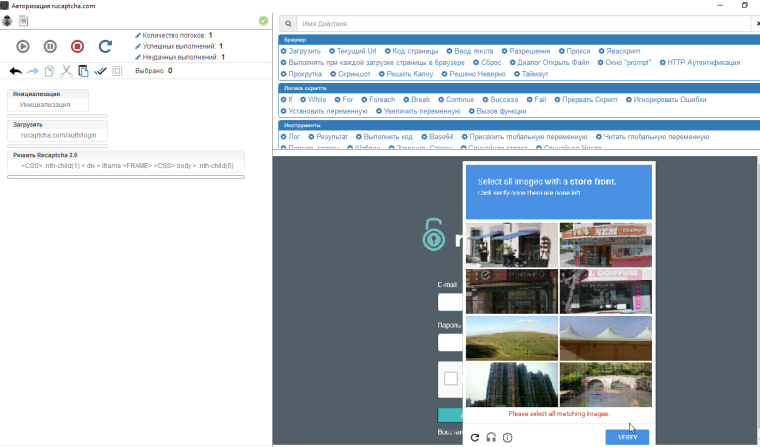
Task: Click the dashed-square selection icon
Action: (117, 71)
